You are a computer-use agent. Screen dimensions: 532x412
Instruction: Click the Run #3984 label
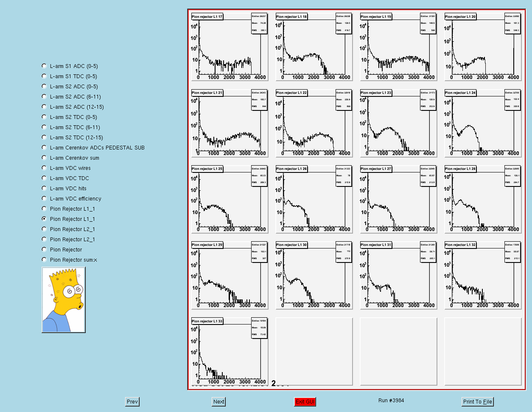point(391,401)
